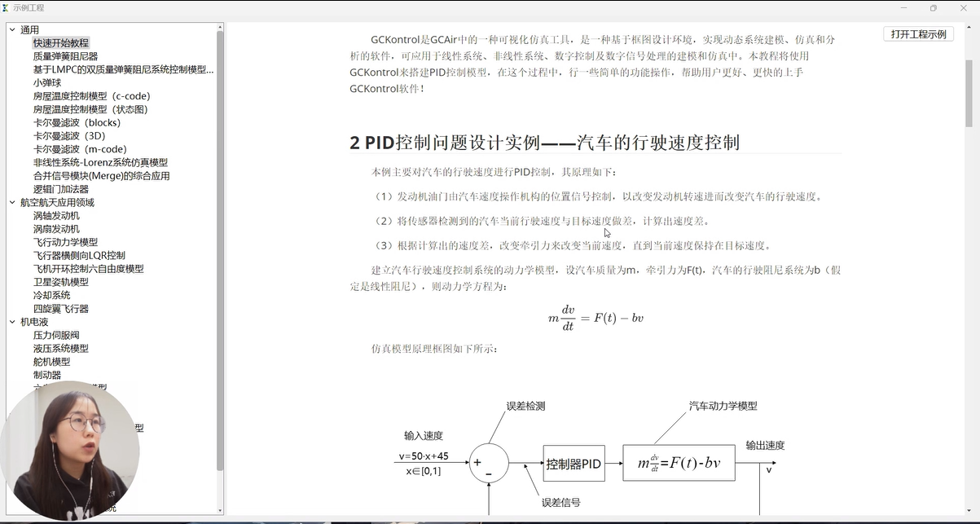Select 飞行器横侧向LQR控制
The image size is (980, 524).
tap(79, 256)
